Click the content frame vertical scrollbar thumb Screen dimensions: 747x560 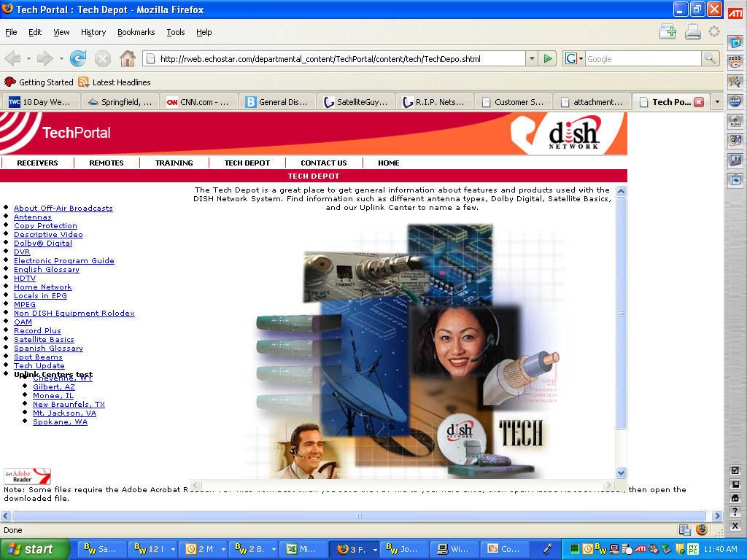pyautogui.click(x=621, y=314)
